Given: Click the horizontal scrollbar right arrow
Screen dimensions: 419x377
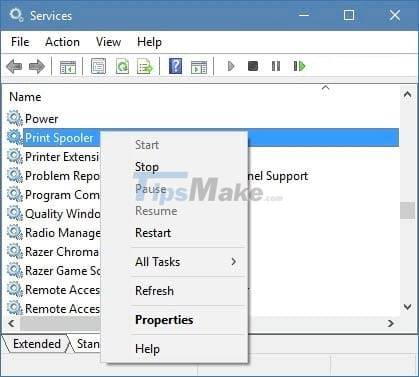Looking at the screenshot, I should pos(391,323).
